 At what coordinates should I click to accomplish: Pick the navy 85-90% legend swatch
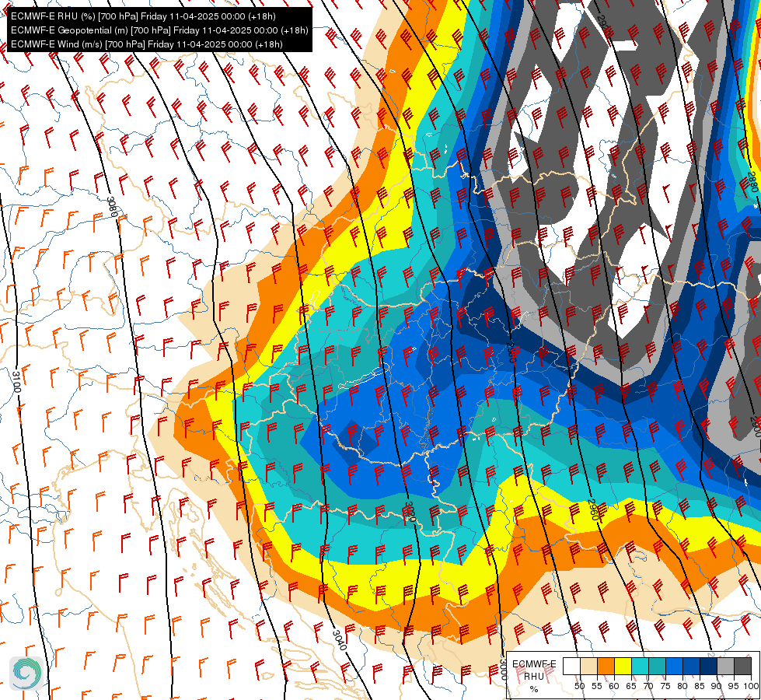[708, 667]
